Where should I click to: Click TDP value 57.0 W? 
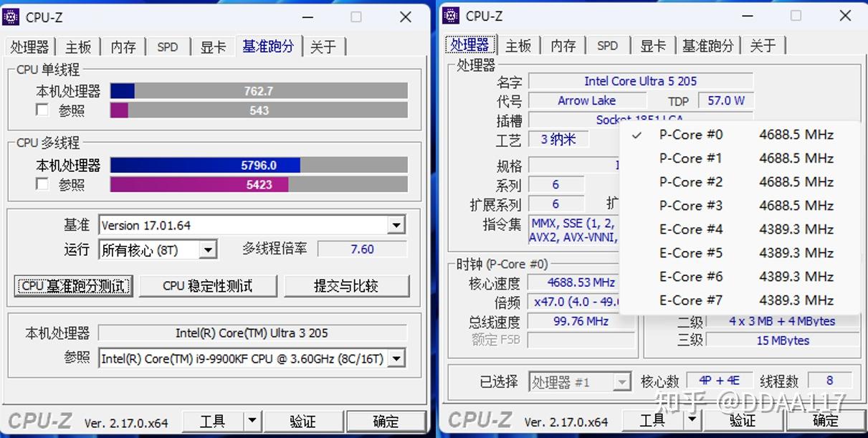click(x=726, y=101)
